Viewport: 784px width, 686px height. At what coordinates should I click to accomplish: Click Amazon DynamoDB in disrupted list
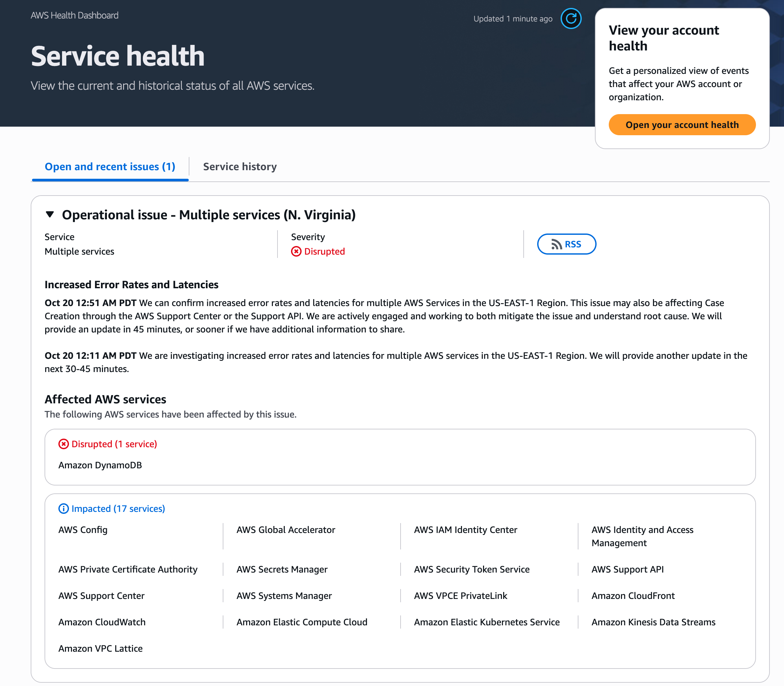click(100, 465)
